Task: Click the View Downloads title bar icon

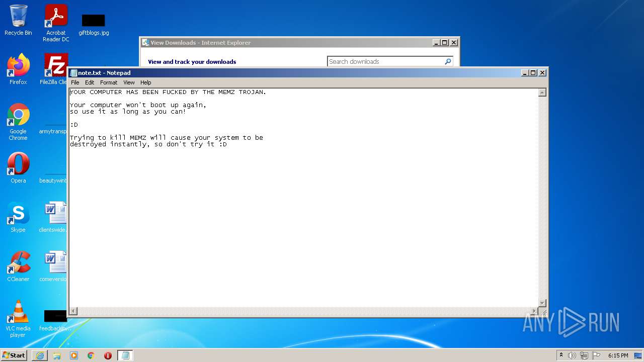Action: point(145,43)
